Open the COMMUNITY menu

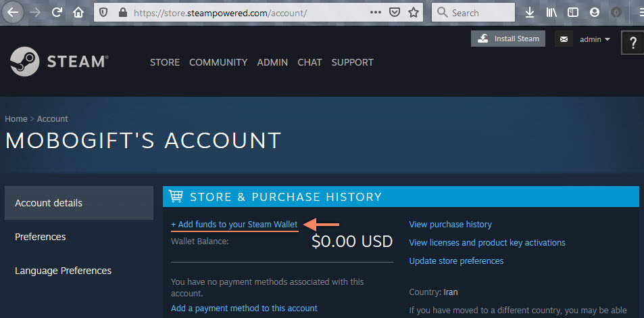[218, 62]
